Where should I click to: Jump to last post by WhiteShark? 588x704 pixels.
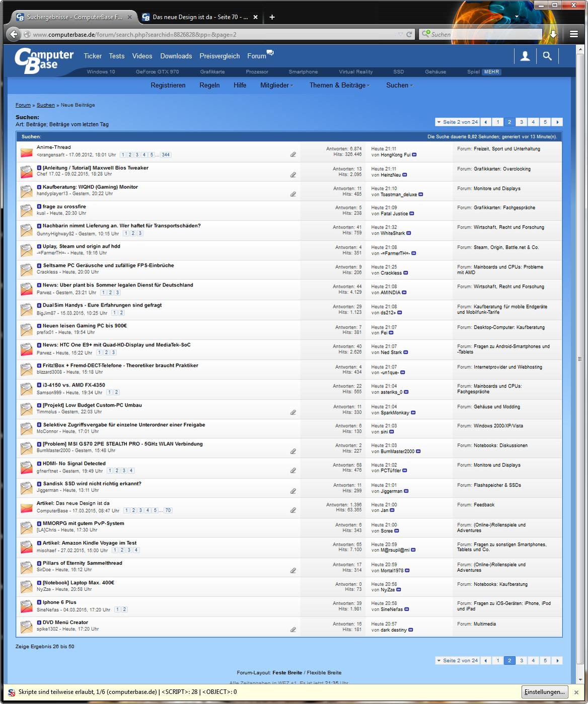(x=409, y=233)
